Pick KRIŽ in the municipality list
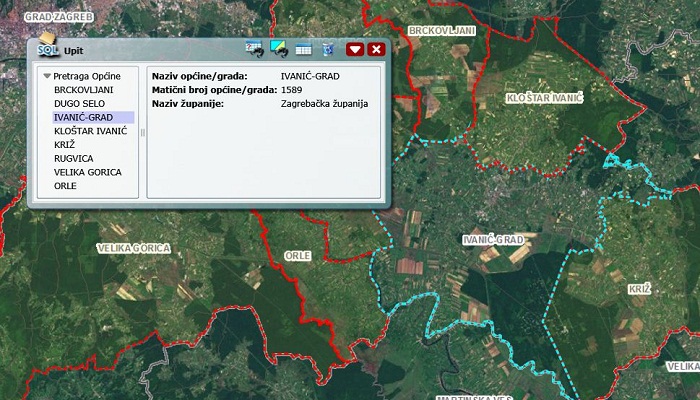Viewport: 700px width, 400px height. 65,145
